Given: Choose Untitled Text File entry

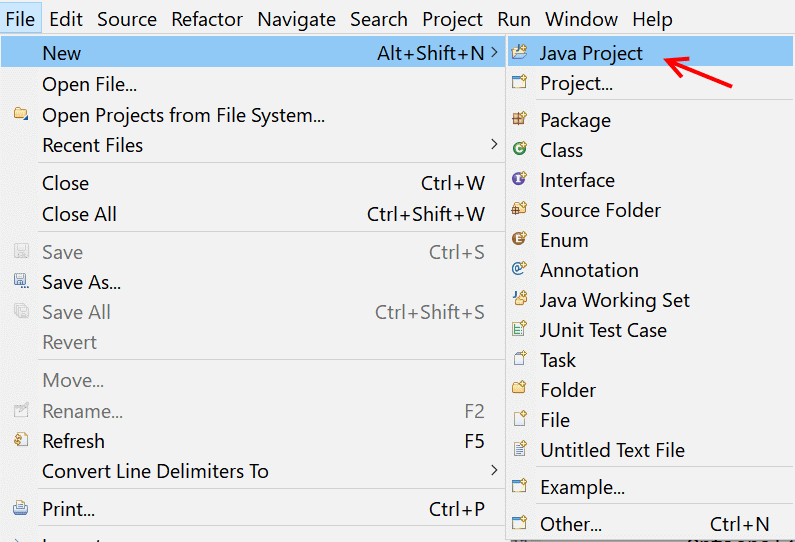Looking at the screenshot, I should (x=650, y=450).
